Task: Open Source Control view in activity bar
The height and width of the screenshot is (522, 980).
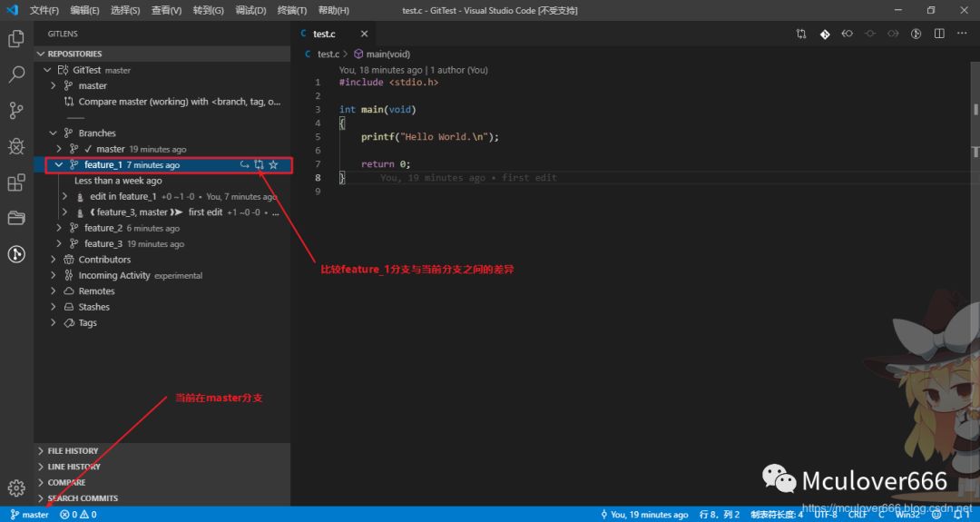Action: pos(16,111)
